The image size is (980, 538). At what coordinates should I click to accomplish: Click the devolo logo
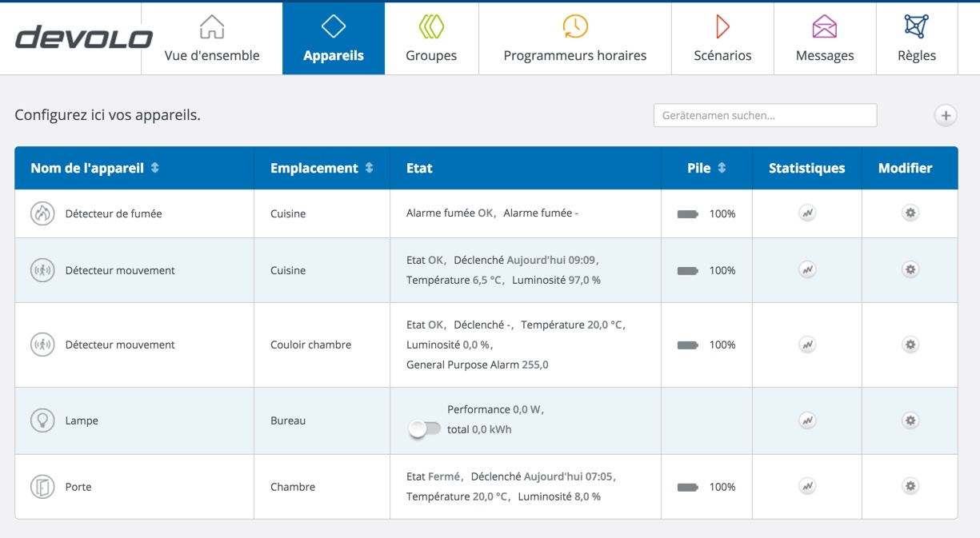click(x=83, y=38)
